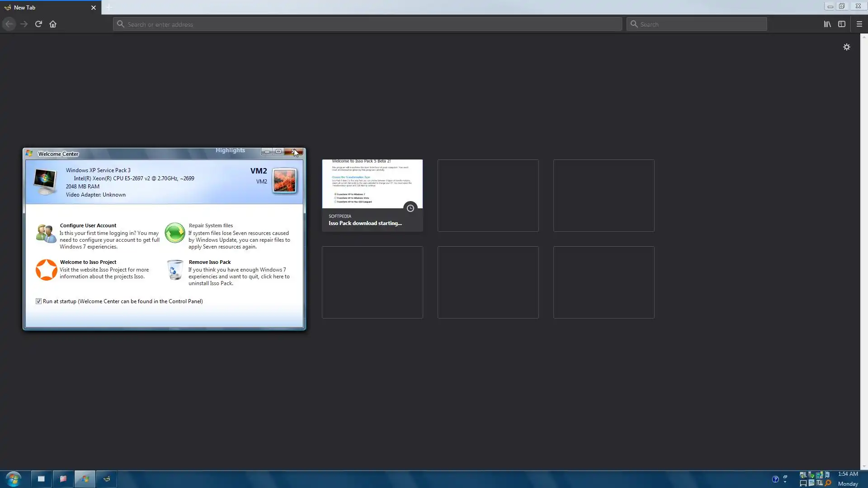Open a new tab with plus button

click(109, 7)
